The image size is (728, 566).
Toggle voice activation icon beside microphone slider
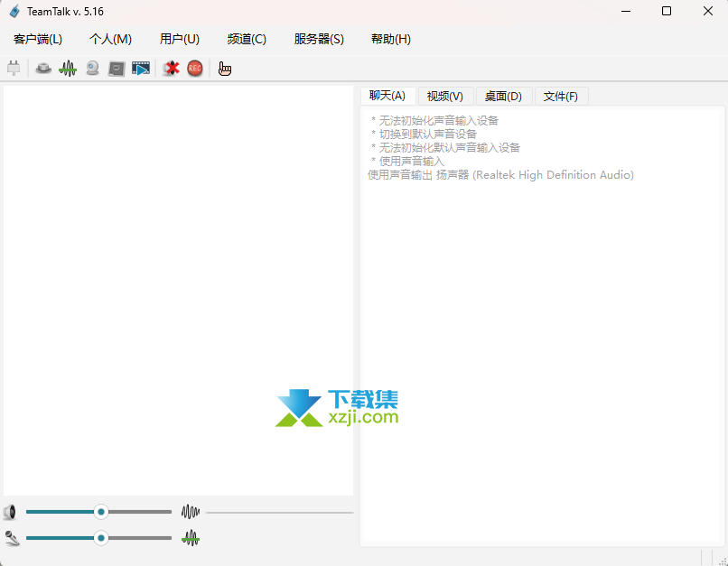pos(191,538)
